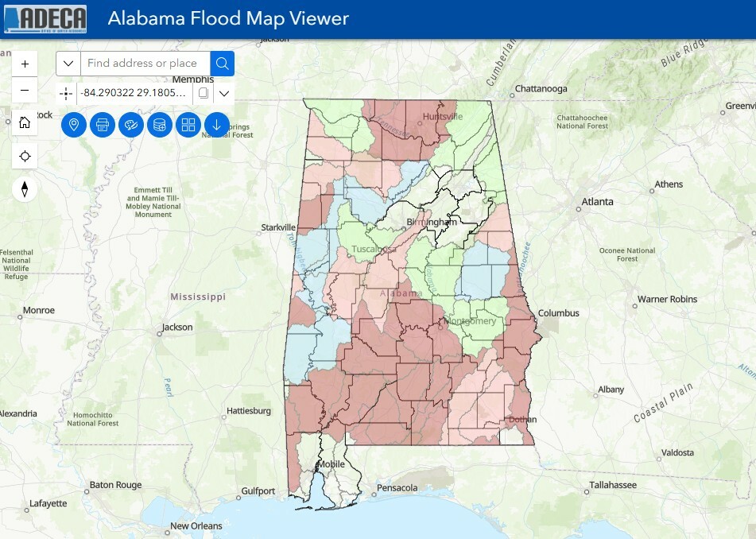Open the Basemap/drawing palette tool
The image size is (756, 539).
pyautogui.click(x=130, y=125)
